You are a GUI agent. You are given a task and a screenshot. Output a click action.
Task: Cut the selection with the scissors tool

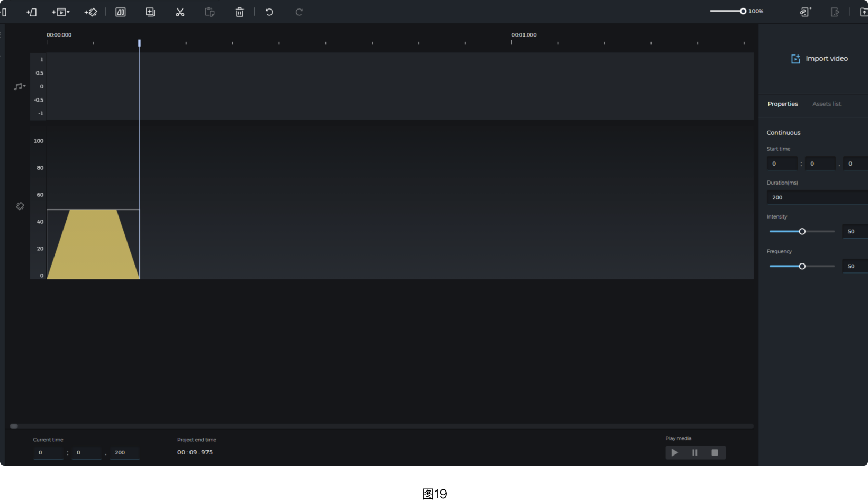180,12
